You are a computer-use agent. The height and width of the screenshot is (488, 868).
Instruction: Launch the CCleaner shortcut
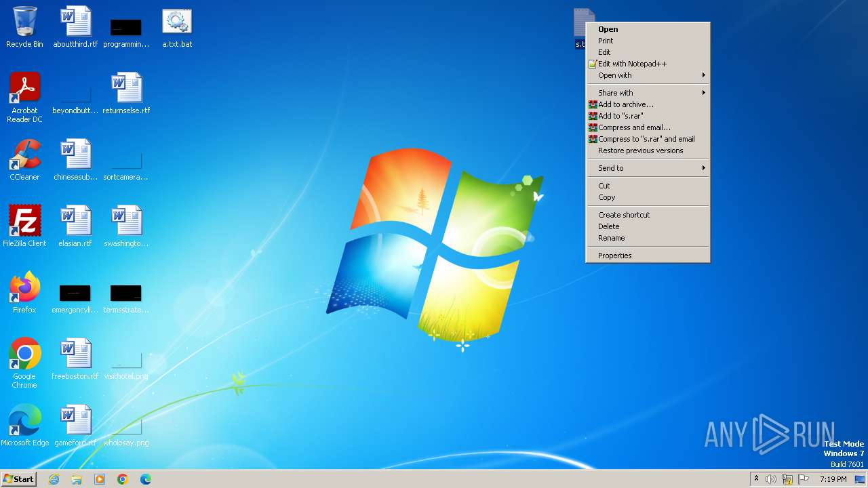(x=24, y=160)
